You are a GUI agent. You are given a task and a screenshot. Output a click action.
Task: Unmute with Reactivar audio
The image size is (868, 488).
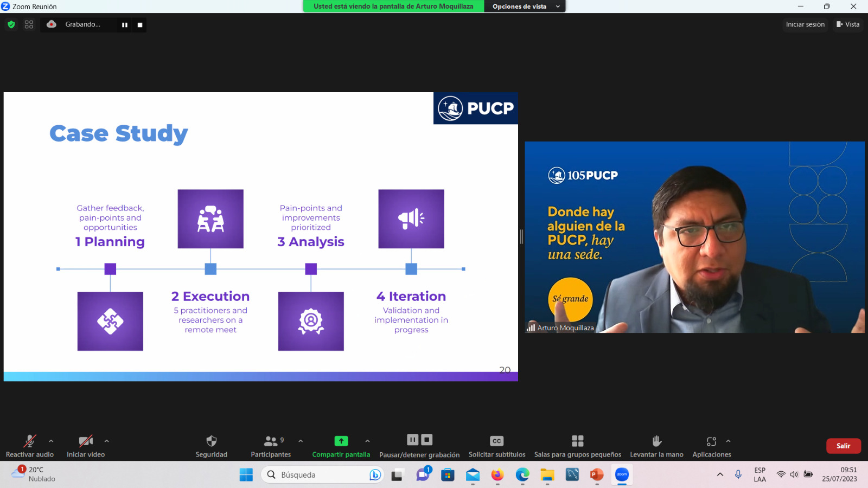30,441
